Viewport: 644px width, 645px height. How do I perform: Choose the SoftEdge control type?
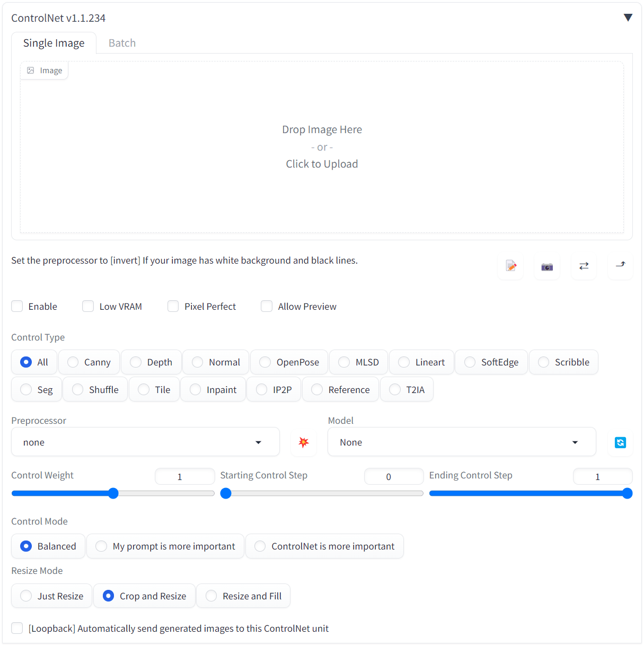coord(491,362)
